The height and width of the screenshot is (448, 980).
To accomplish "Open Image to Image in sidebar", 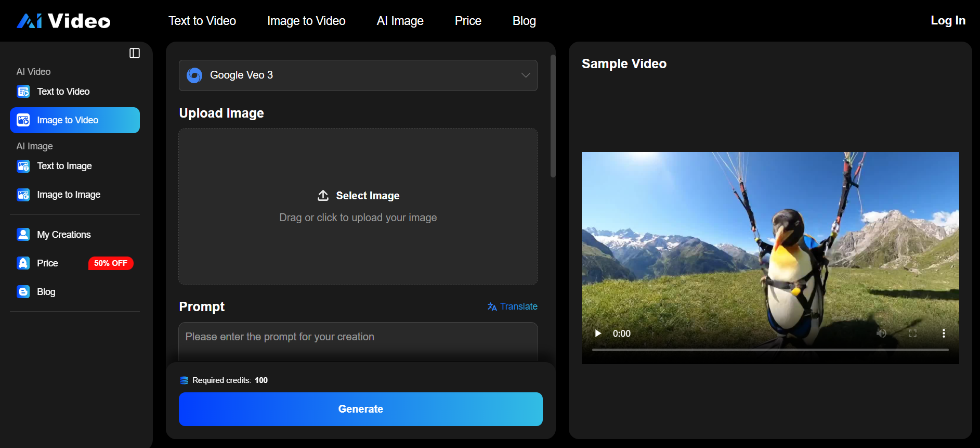I will pos(69,195).
